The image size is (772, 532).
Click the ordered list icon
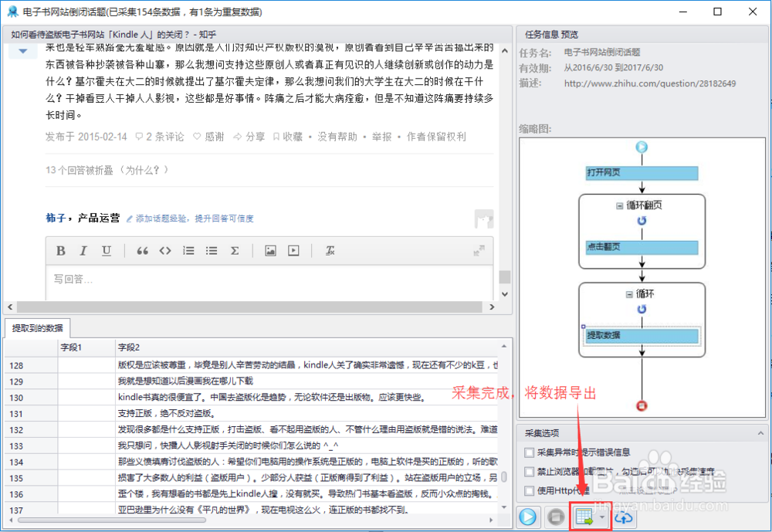pos(188,251)
